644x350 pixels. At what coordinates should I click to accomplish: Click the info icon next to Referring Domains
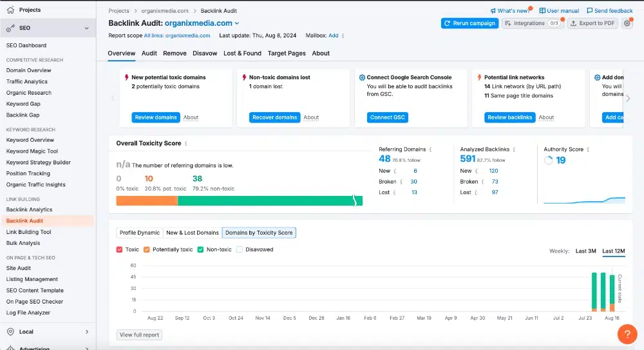pyautogui.click(x=430, y=150)
